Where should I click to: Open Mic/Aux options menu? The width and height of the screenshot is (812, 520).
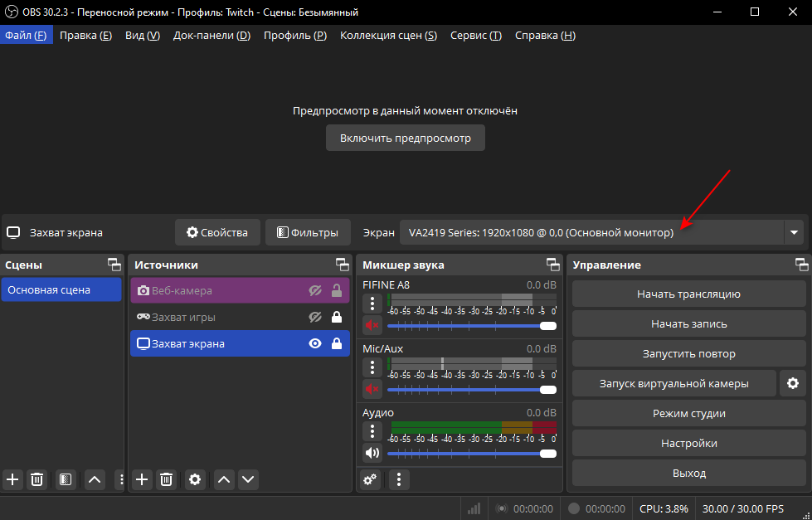pyautogui.click(x=372, y=367)
